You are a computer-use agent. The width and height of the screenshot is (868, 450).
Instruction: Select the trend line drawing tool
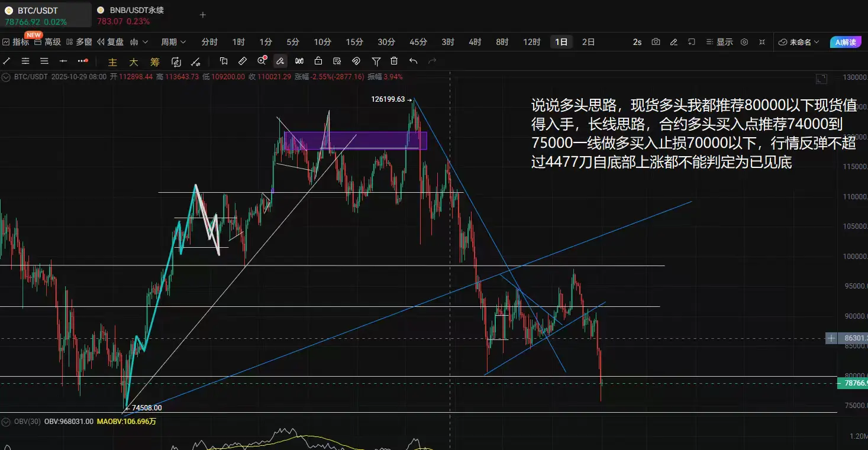pyautogui.click(x=7, y=61)
